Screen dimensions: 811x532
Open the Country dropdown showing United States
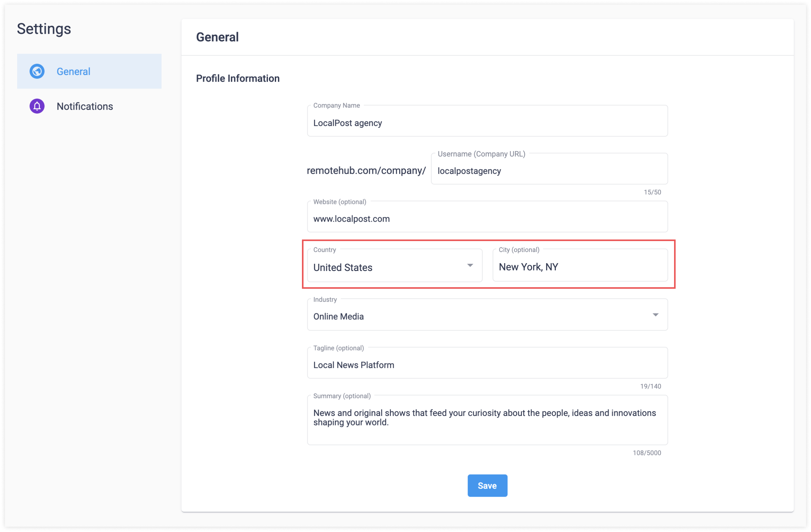pos(395,266)
